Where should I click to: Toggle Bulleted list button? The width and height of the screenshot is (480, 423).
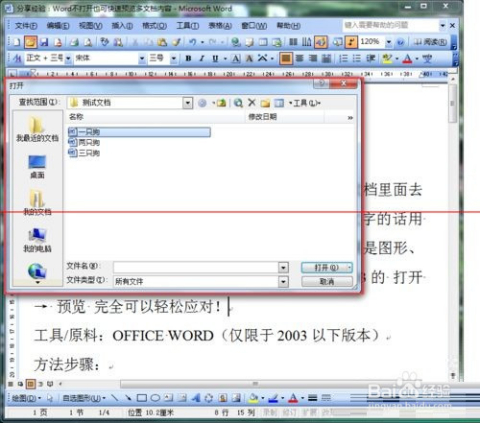[x=357, y=59]
